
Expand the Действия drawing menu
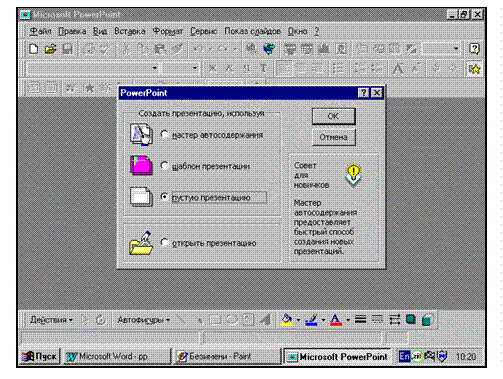pos(51,320)
